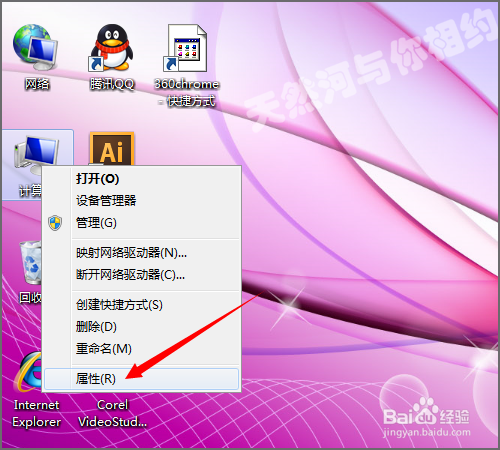The height and width of the screenshot is (450, 500).
Task: Choose 删除(D) in the context menu
Action: click(141, 327)
